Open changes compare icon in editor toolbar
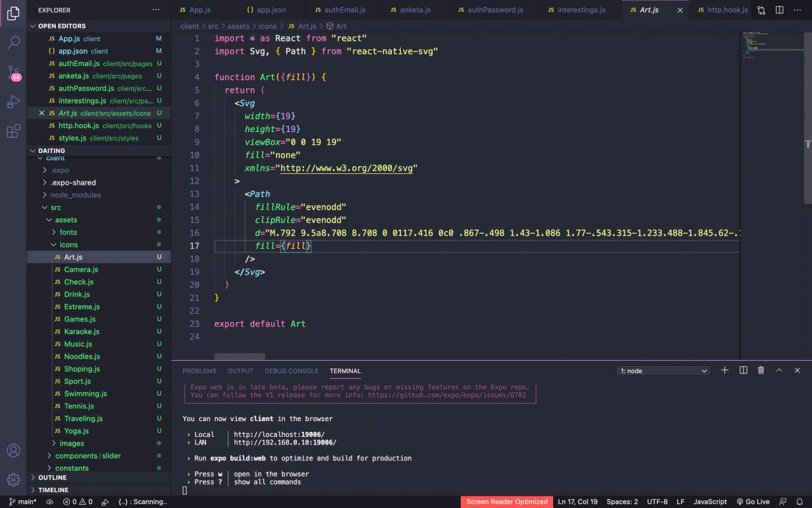The width and height of the screenshot is (812, 508). [x=761, y=10]
